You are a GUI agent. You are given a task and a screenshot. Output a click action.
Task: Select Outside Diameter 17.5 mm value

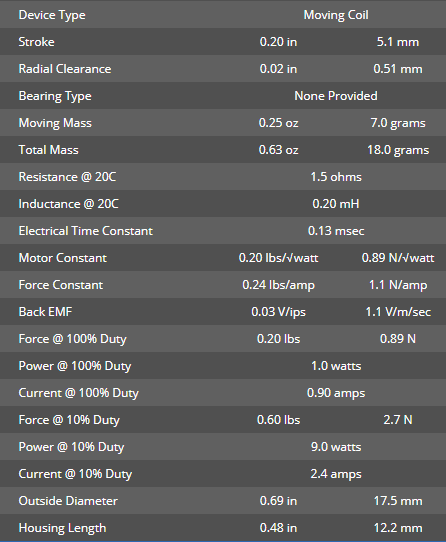[x=398, y=501]
